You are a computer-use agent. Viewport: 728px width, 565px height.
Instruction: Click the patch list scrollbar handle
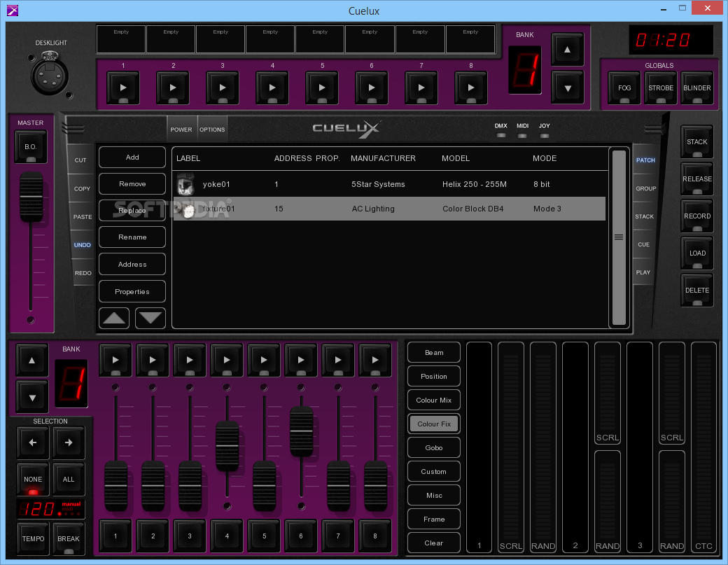point(618,237)
